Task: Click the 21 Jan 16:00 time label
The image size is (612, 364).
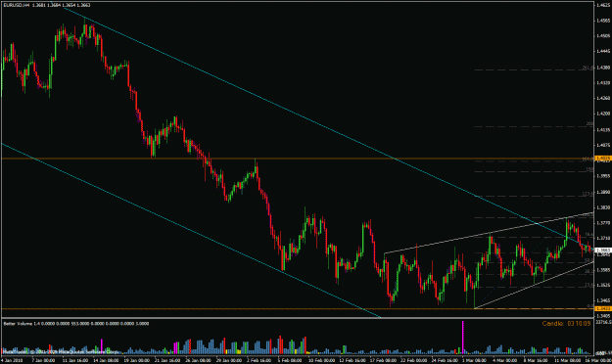Action: coord(167,360)
